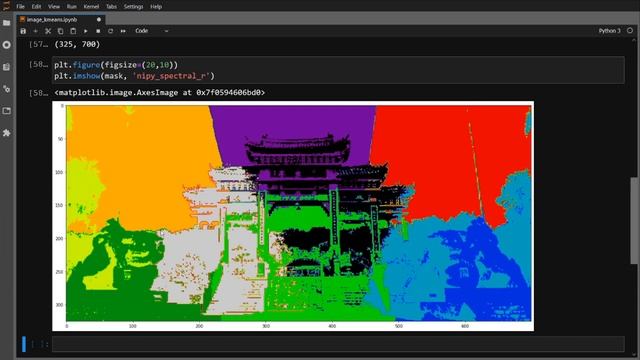This screenshot has width=640, height=360.
Task: Click the cell 58 input prompt
Action: point(38,64)
